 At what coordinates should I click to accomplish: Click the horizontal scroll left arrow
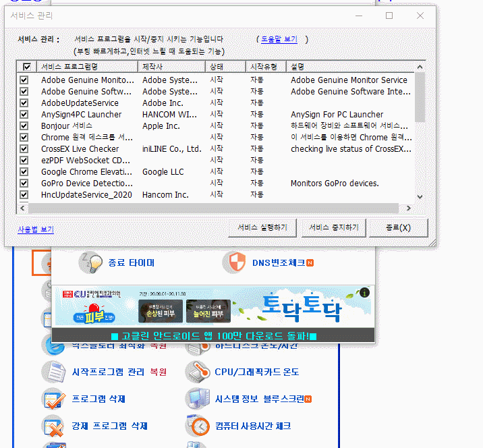(22, 208)
